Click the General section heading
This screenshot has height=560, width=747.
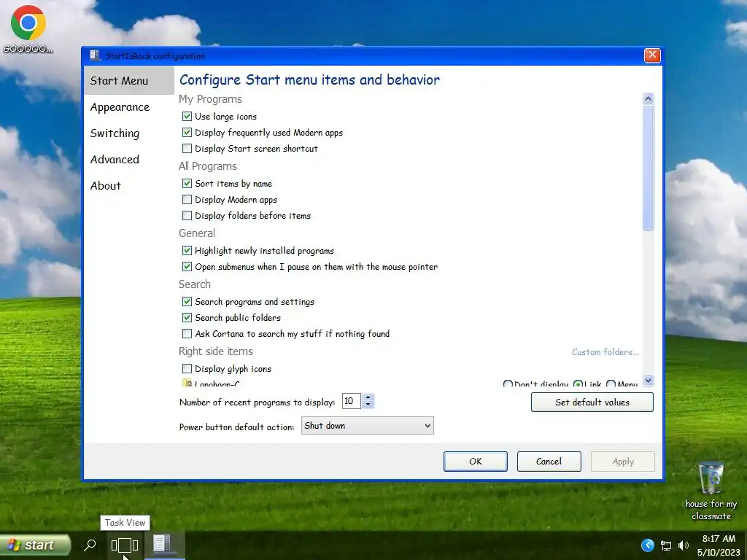coord(197,233)
